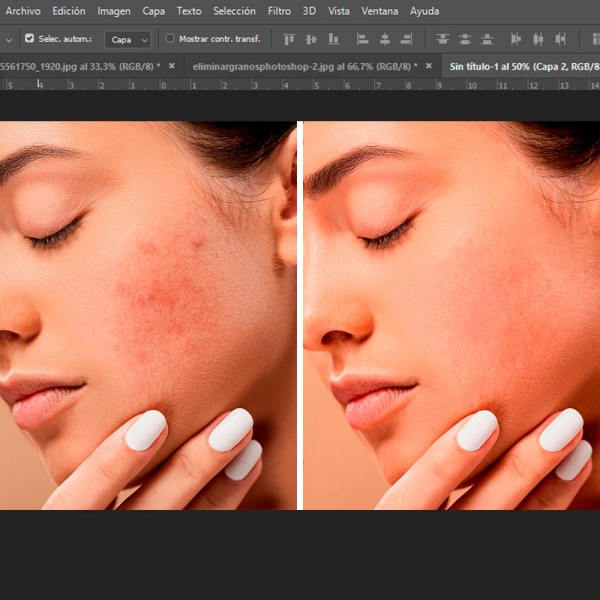Click the Align bottom edges icon

[333, 39]
